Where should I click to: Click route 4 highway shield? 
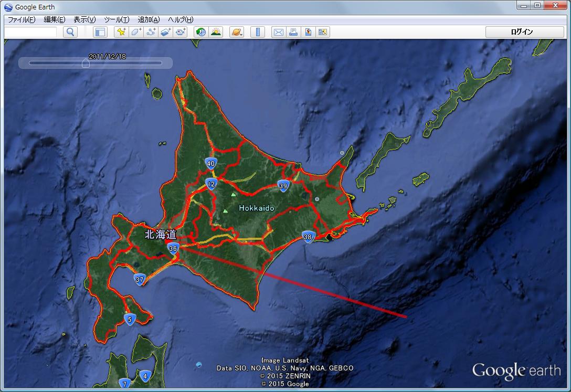(x=145, y=376)
